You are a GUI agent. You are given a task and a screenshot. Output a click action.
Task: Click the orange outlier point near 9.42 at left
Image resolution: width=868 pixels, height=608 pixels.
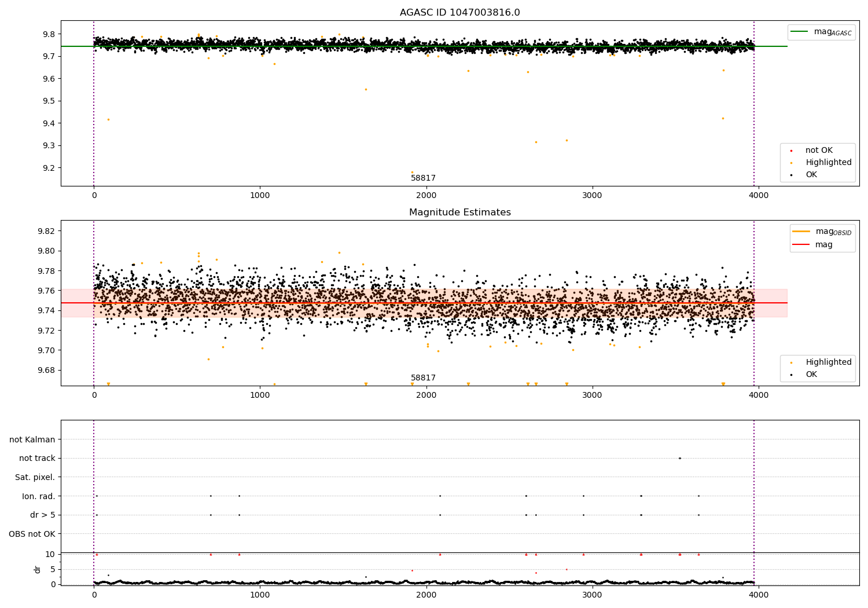[x=108, y=119]
